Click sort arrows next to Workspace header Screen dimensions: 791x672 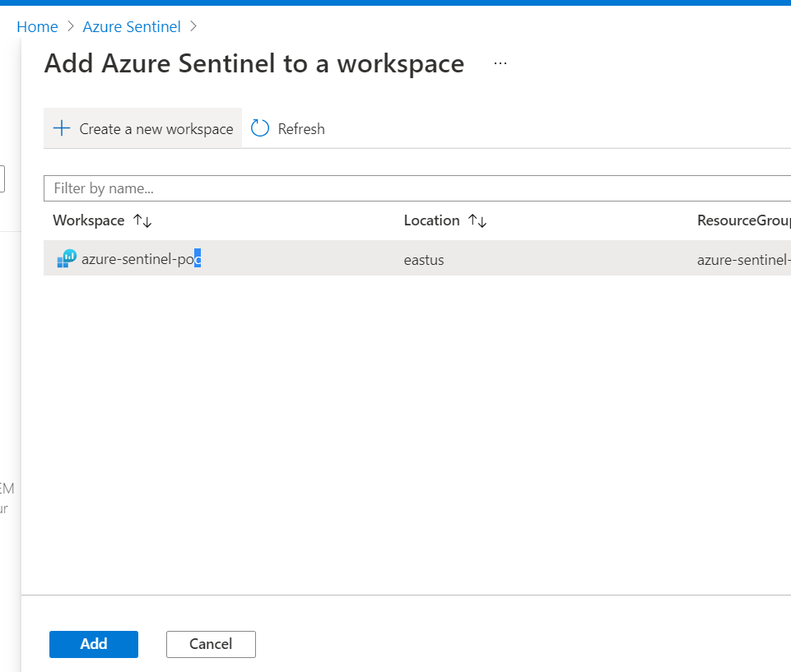tap(142, 220)
